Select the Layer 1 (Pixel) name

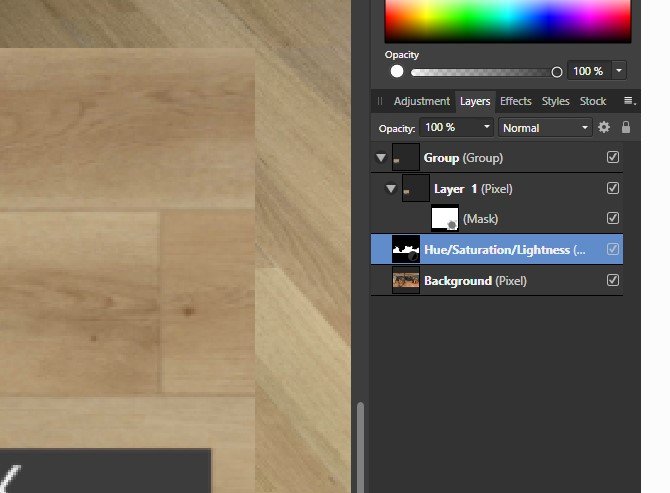[x=473, y=189]
